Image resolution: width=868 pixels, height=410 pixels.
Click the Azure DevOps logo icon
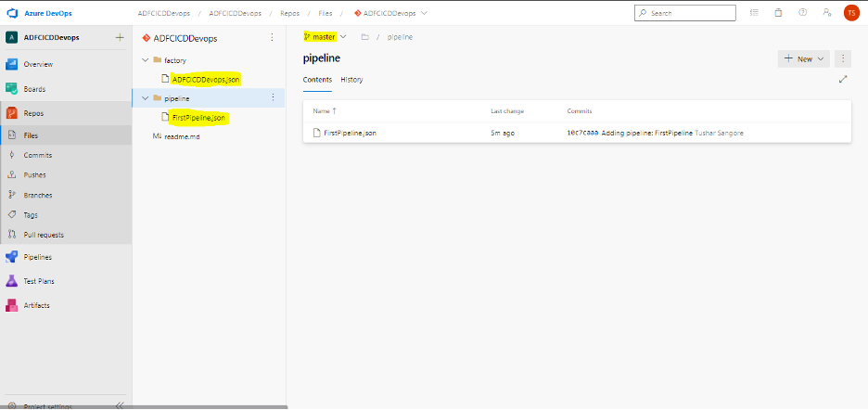tap(12, 13)
